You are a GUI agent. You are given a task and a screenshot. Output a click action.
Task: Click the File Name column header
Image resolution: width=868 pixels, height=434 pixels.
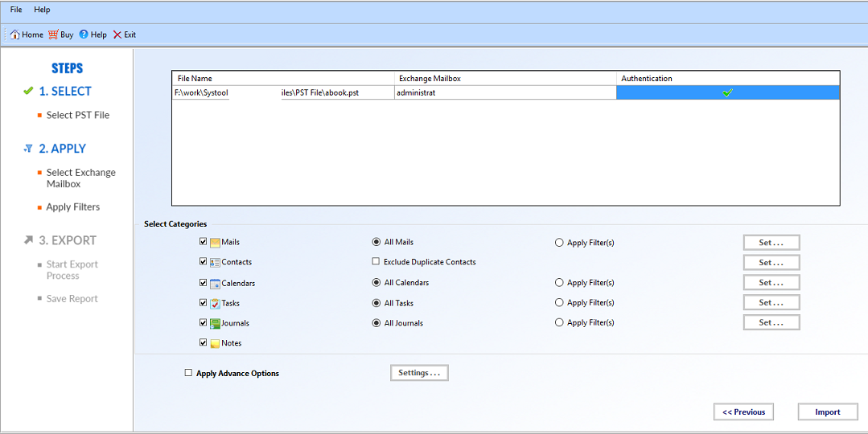(x=283, y=79)
